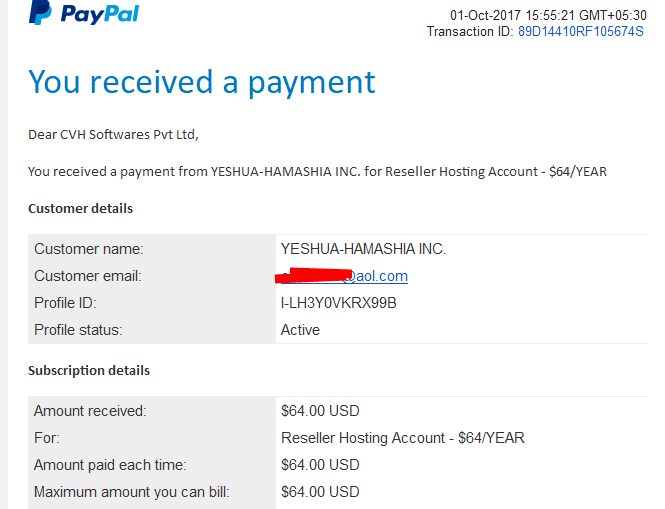Click the email date 01-Oct-2017 timestamp
Viewport: 665px width, 509px height.
tap(548, 15)
